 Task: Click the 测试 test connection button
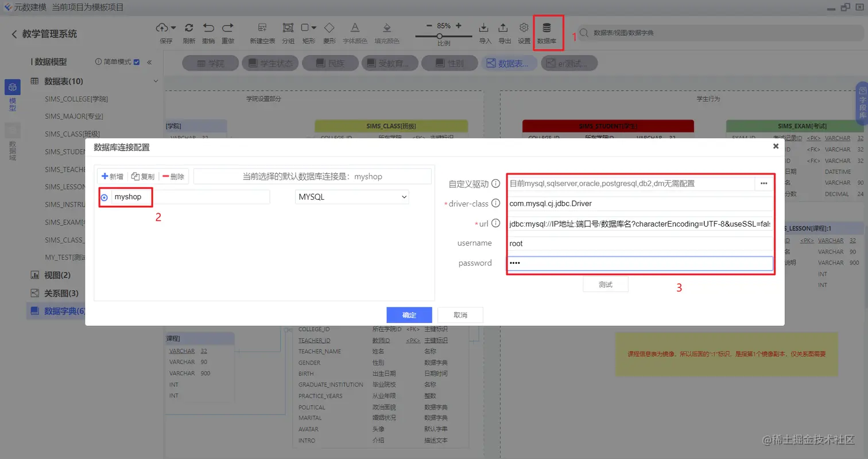(x=605, y=285)
